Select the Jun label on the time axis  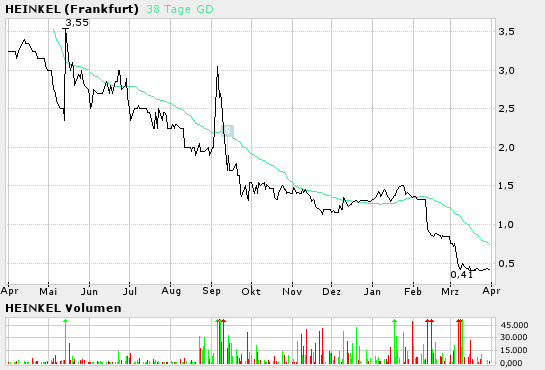tap(89, 291)
